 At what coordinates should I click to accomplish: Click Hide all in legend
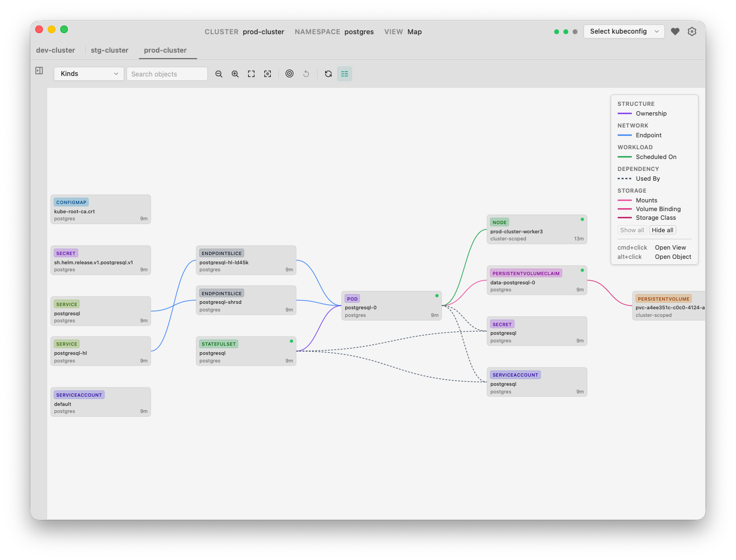(x=663, y=230)
